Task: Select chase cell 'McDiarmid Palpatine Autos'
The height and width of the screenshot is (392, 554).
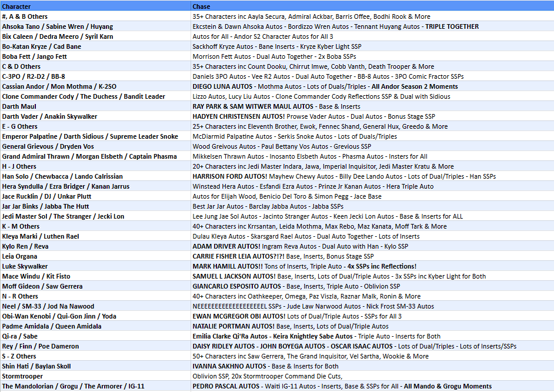Action: [x=372, y=136]
